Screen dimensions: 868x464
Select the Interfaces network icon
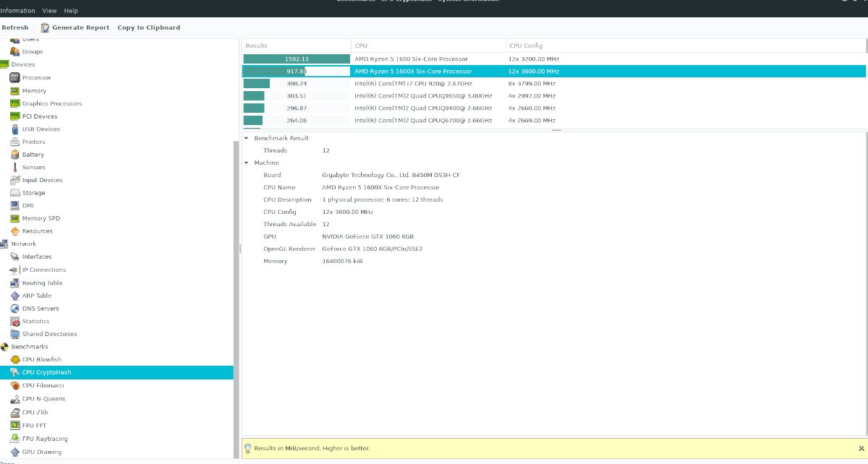pyautogui.click(x=15, y=257)
